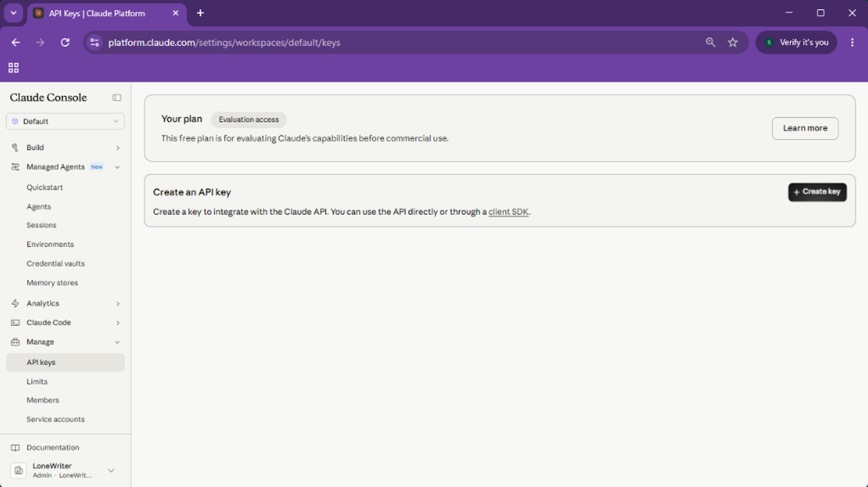
Task: Click the Analytics lightning icon
Action: click(15, 304)
